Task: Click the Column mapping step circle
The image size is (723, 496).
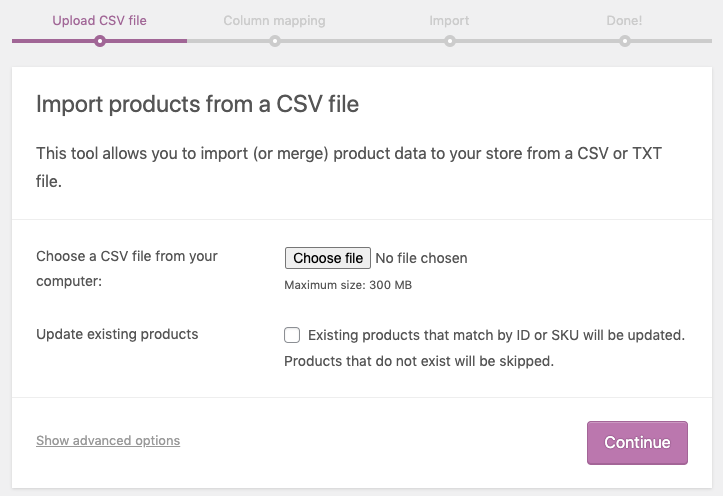Action: tap(275, 41)
